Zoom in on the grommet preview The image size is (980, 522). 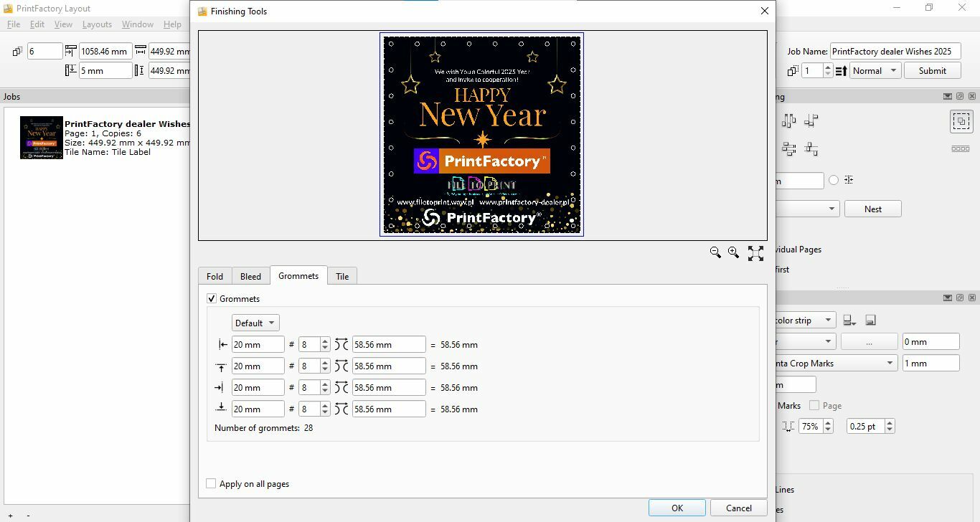tap(733, 252)
